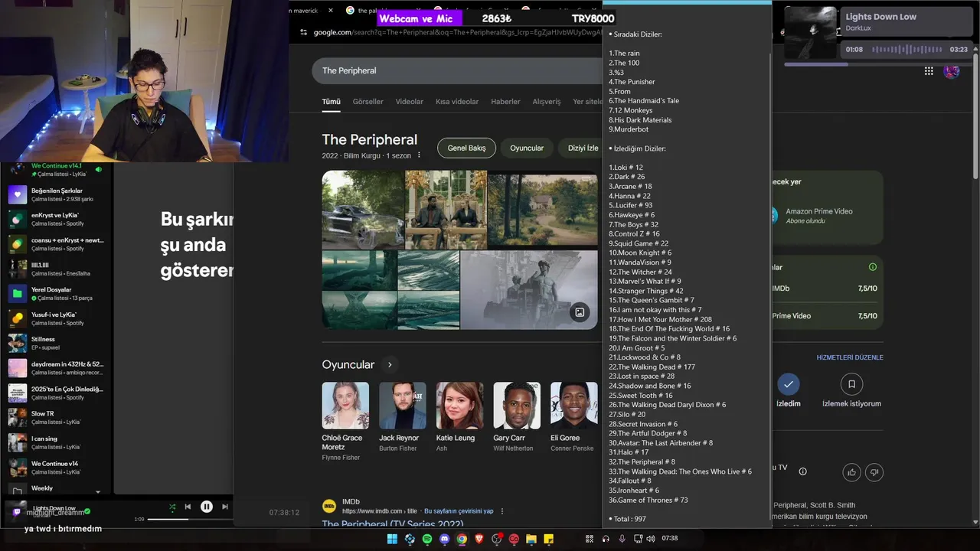
Task: Open Katie Leung cast card
Action: (x=459, y=418)
